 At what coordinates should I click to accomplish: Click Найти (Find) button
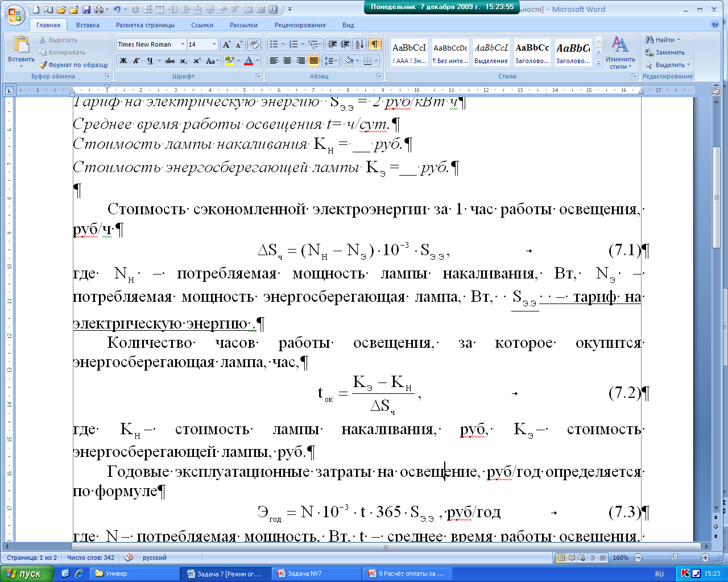point(662,40)
